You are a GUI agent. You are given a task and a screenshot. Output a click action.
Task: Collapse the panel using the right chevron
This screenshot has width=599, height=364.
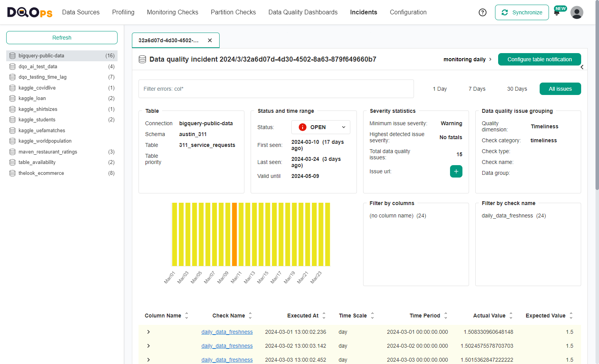pos(582,67)
